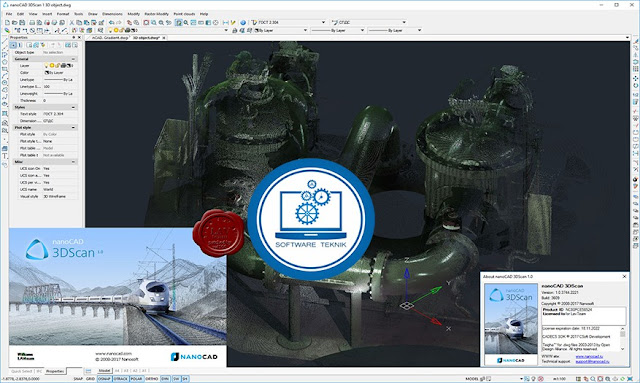Toggle SNAP mode in the status bar
This screenshot has height=383, width=640.
[x=78, y=379]
